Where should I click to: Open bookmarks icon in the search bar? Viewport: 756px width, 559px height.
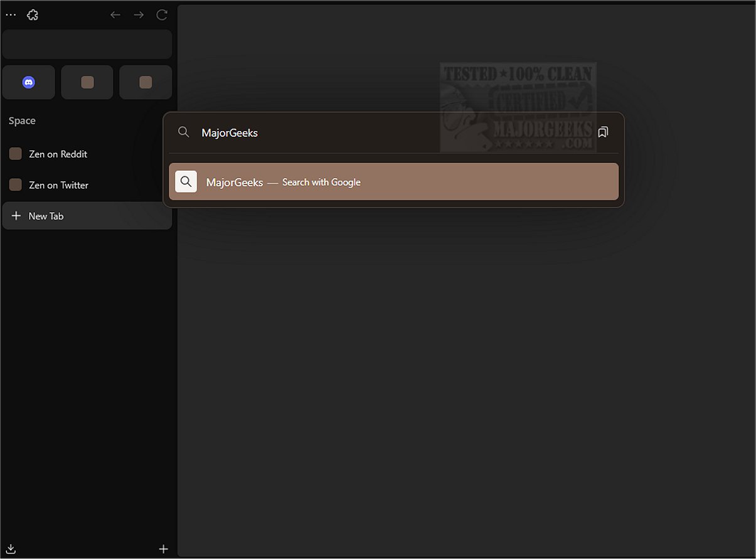[x=603, y=132]
